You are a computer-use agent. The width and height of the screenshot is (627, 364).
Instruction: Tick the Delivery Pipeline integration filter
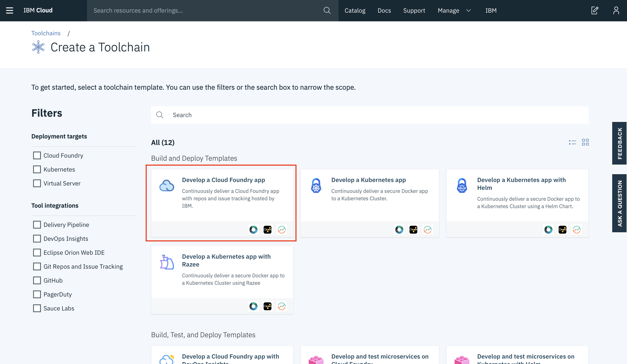37,225
